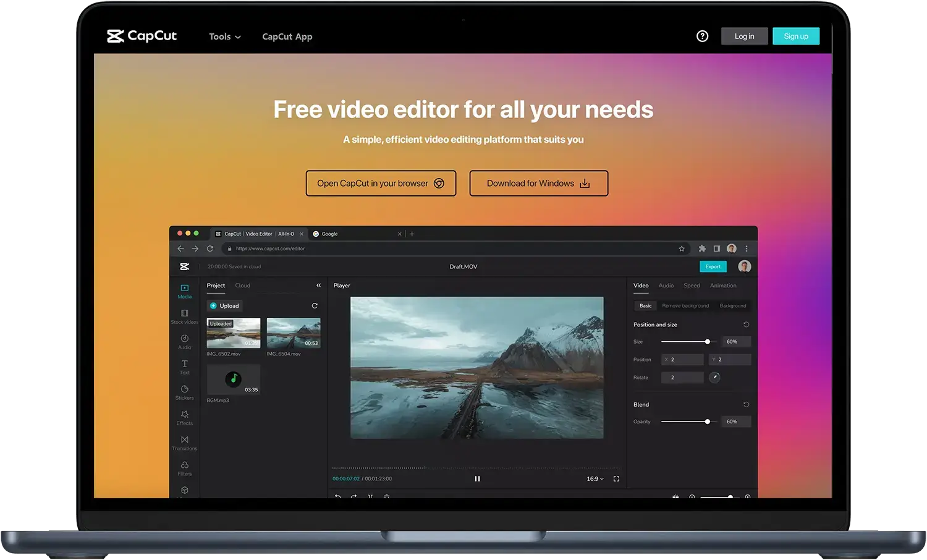This screenshot has width=927, height=560.
Task: Adjust the Size slider handle
Action: pyautogui.click(x=708, y=341)
